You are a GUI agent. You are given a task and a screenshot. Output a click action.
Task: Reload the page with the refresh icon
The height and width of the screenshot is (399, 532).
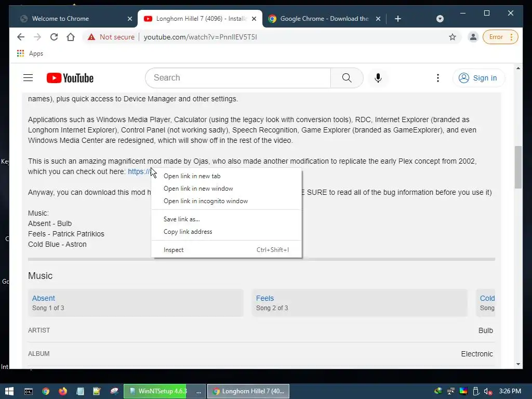(x=54, y=37)
